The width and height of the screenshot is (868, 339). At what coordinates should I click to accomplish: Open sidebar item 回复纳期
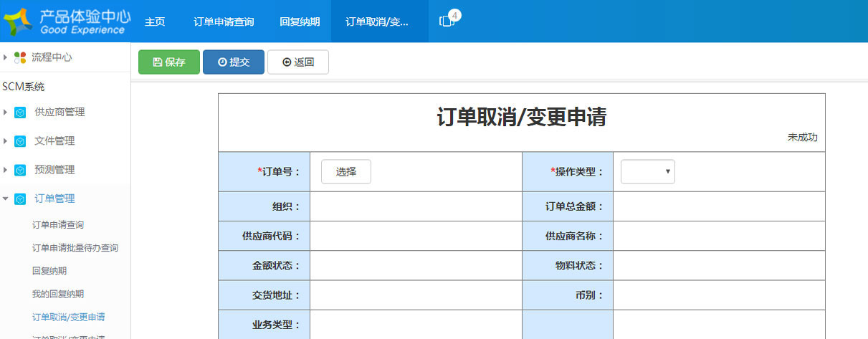pos(49,271)
